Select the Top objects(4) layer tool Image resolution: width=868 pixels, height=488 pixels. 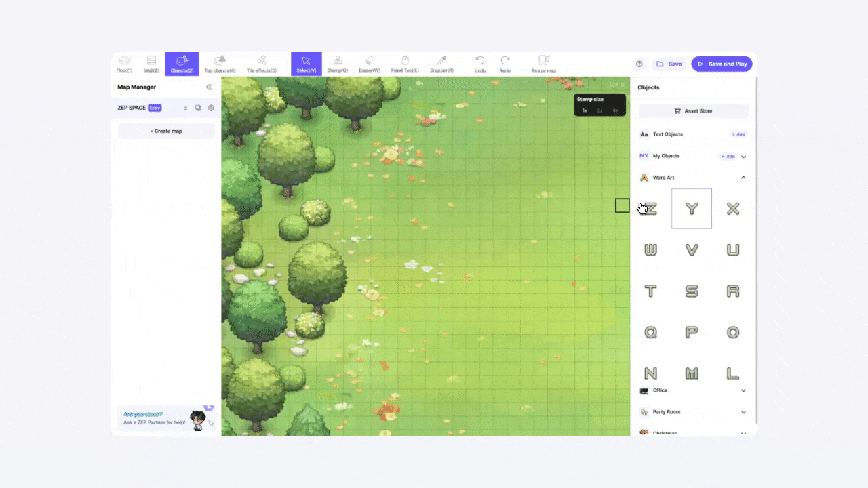(220, 64)
